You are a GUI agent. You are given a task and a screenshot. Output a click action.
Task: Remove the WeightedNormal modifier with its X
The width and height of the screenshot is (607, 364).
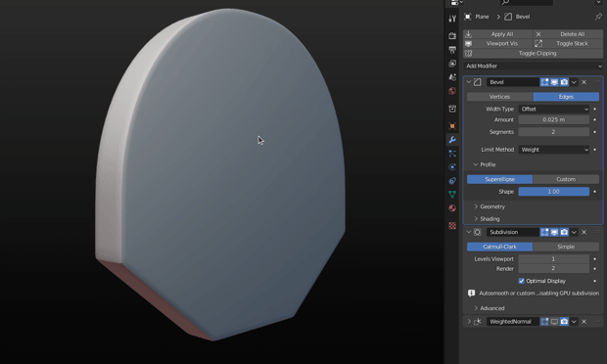(x=584, y=322)
